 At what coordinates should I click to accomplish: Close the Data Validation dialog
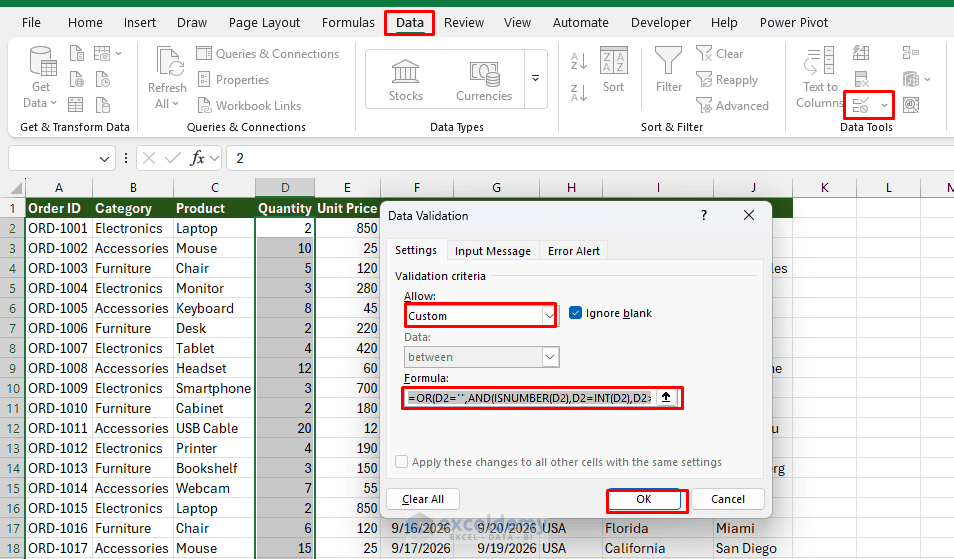[749, 215]
